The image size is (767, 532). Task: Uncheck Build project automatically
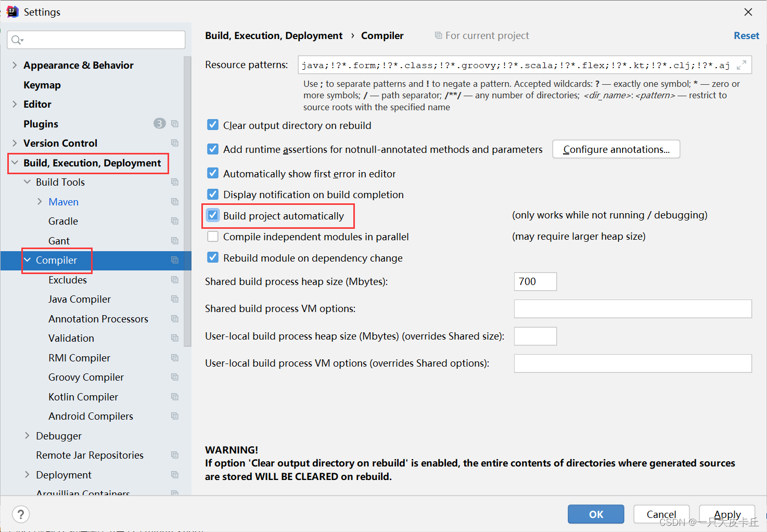(x=213, y=215)
